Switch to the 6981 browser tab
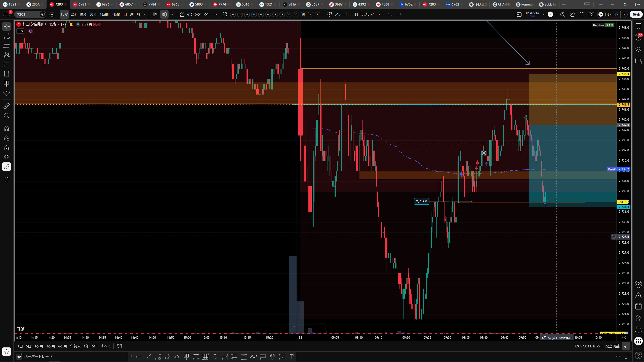The height and width of the screenshot is (362, 644). (x=80, y=4)
